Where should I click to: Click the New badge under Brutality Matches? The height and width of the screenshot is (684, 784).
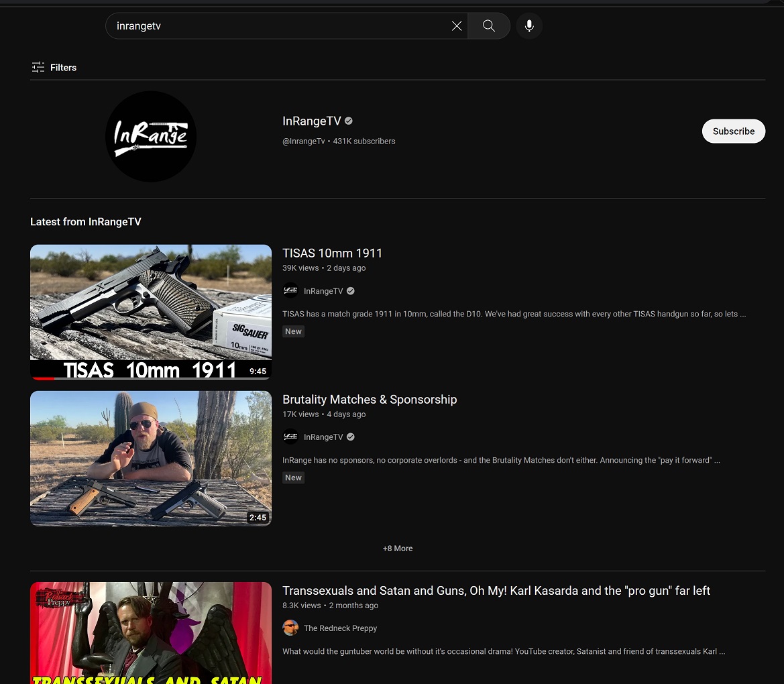294,478
